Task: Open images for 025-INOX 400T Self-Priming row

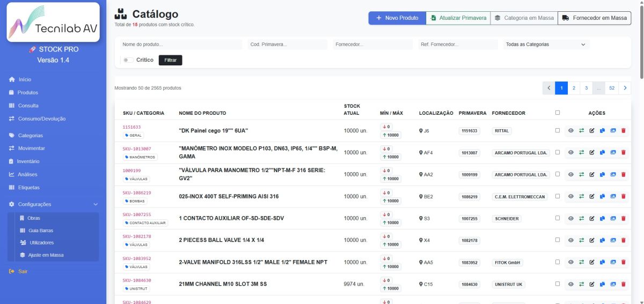Action: click(613, 196)
